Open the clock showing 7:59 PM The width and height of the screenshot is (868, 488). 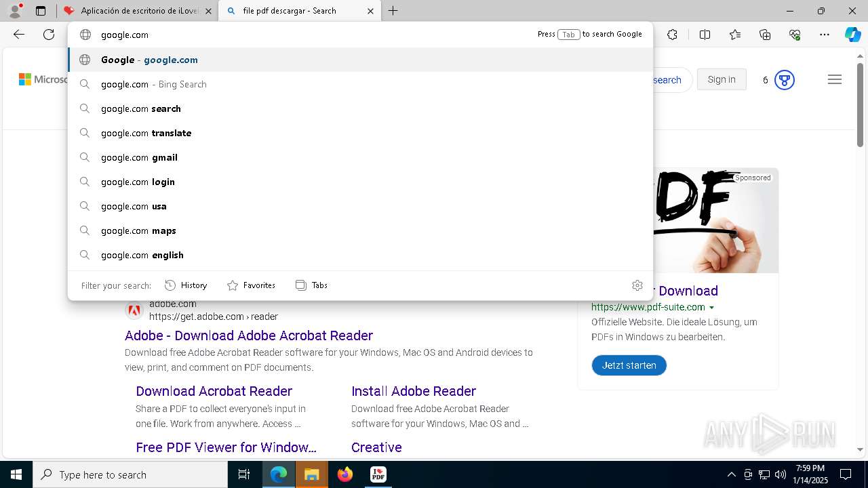[x=810, y=474]
